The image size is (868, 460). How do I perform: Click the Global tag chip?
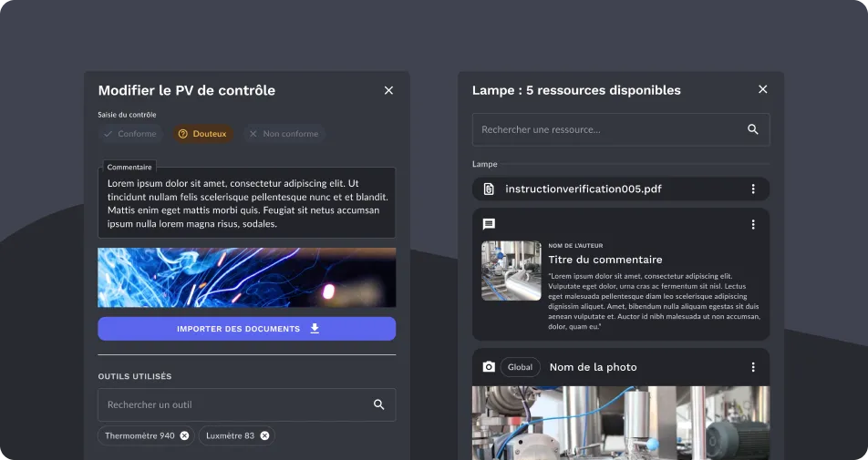(521, 367)
